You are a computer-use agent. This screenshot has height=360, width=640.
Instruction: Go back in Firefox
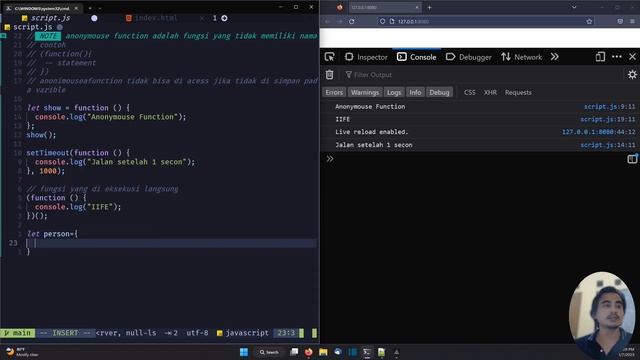pyautogui.click(x=327, y=21)
